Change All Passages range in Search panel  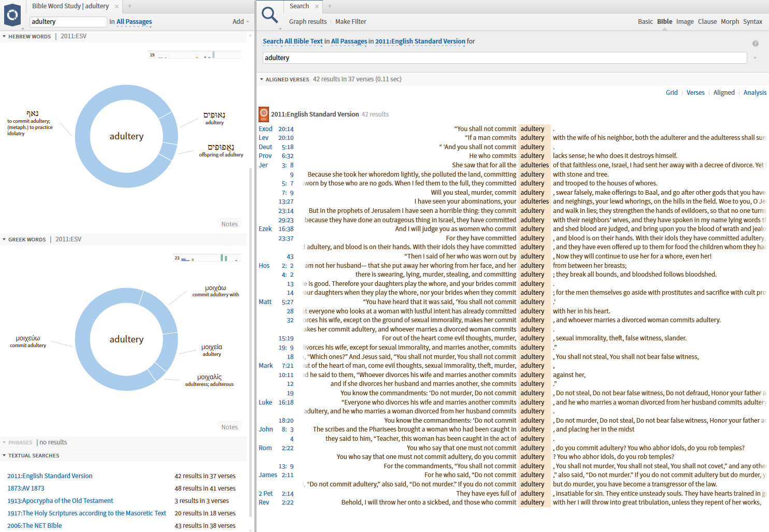point(349,41)
